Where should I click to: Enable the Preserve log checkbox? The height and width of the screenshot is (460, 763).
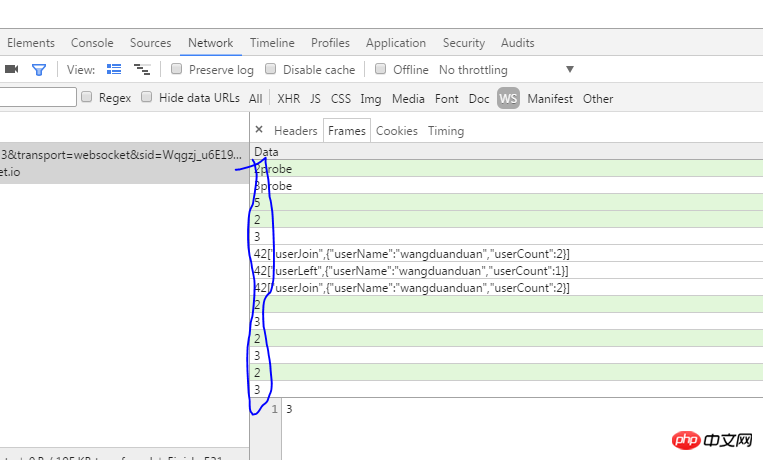[177, 70]
